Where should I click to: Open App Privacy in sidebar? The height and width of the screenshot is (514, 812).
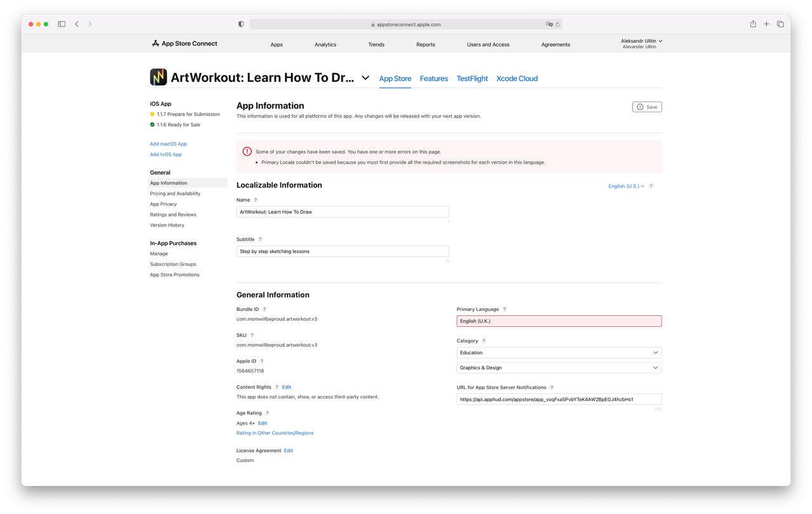point(164,204)
